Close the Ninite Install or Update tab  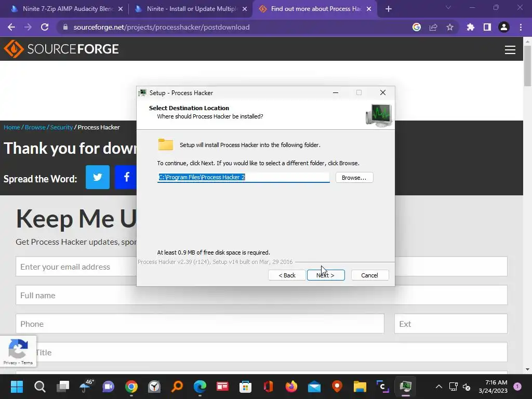[x=245, y=9]
